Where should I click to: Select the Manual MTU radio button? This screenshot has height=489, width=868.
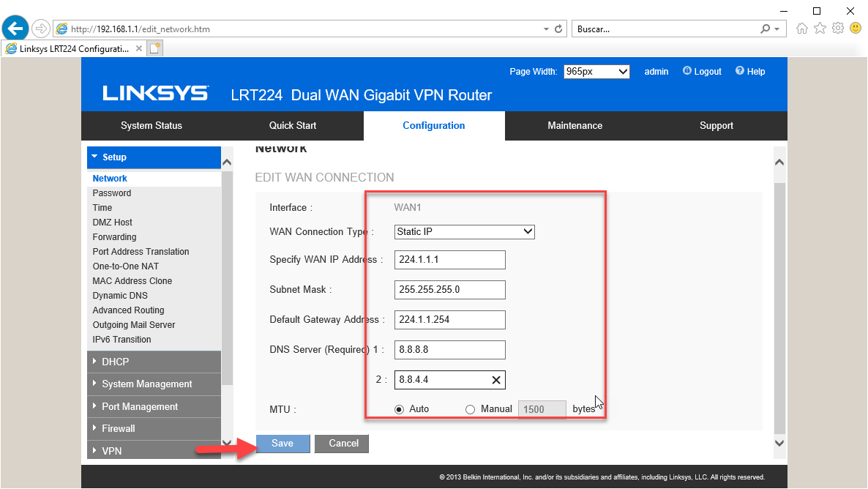point(470,409)
